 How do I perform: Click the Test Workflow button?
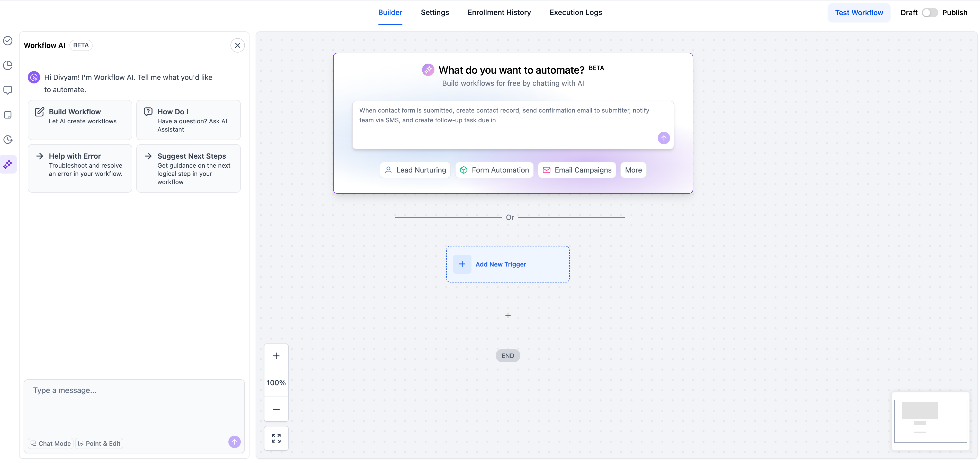pos(859,13)
